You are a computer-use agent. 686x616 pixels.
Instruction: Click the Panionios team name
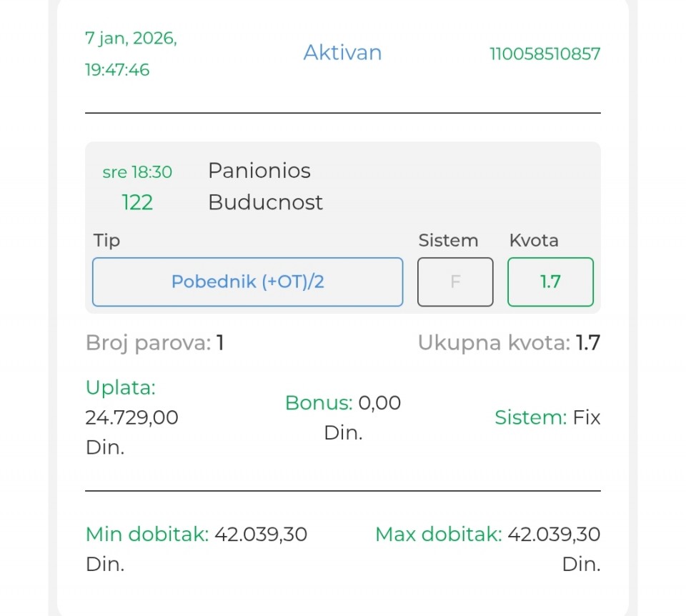[259, 171]
